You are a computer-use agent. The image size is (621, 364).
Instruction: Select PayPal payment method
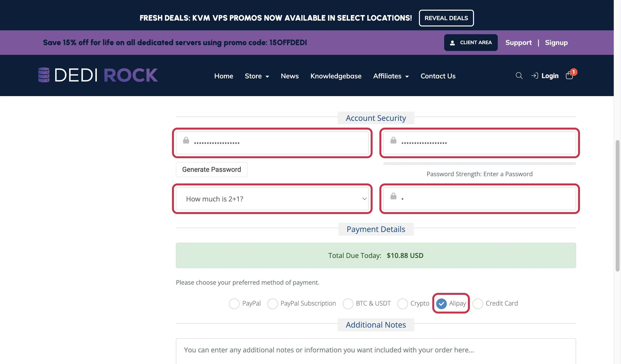(x=234, y=304)
